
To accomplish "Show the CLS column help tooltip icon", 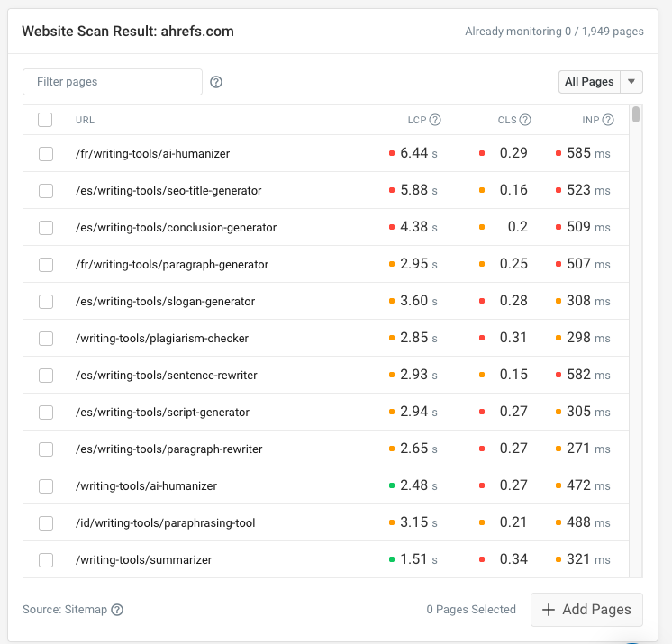I will tap(525, 120).
